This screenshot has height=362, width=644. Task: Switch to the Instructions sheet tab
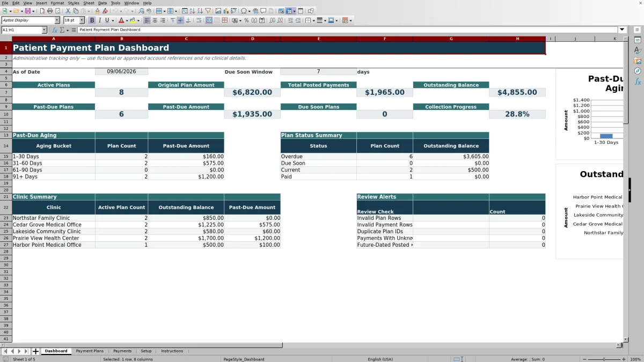pos(172,351)
